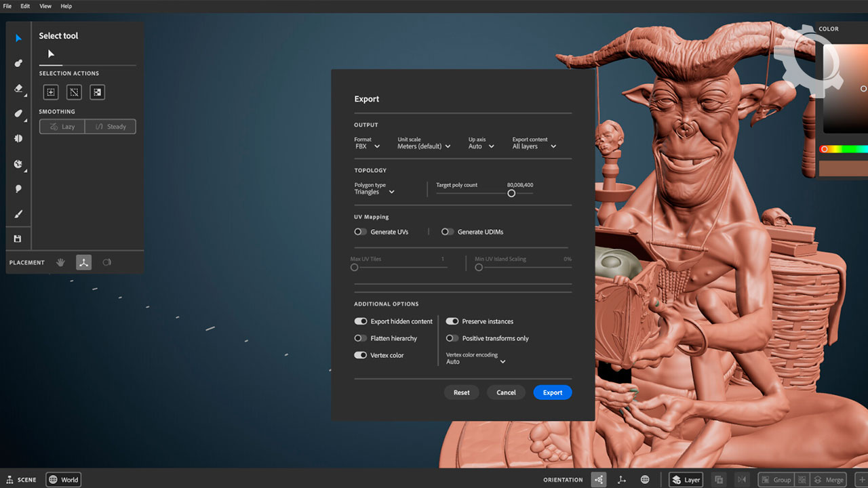
Task: Click the globe orientation icon
Action: pyautogui.click(x=645, y=480)
